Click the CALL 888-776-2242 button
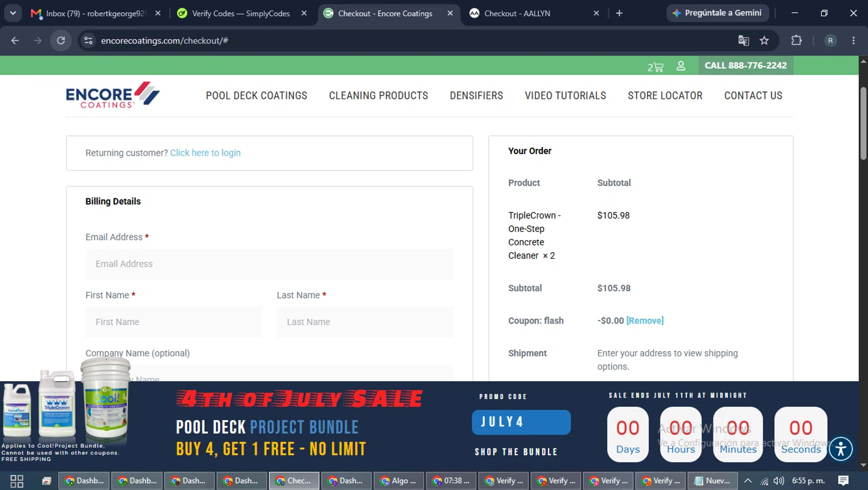The image size is (868, 490). [745, 65]
